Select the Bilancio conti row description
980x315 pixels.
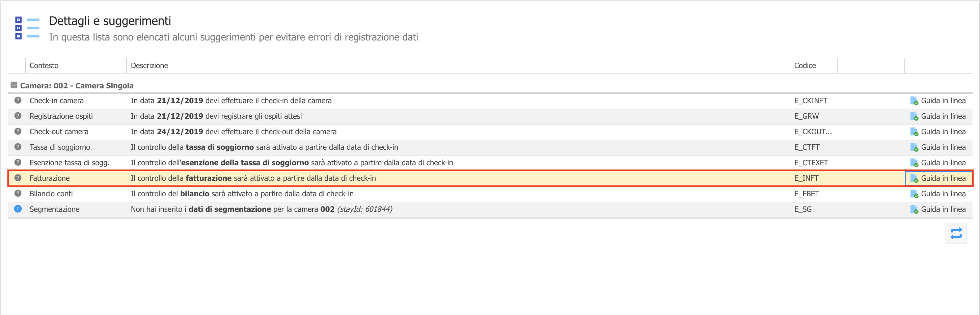242,194
